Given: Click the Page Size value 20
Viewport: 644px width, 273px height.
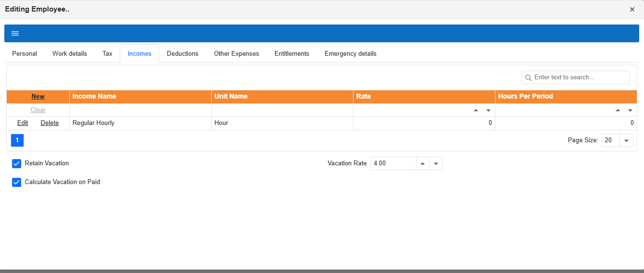Looking at the screenshot, I should point(611,140).
